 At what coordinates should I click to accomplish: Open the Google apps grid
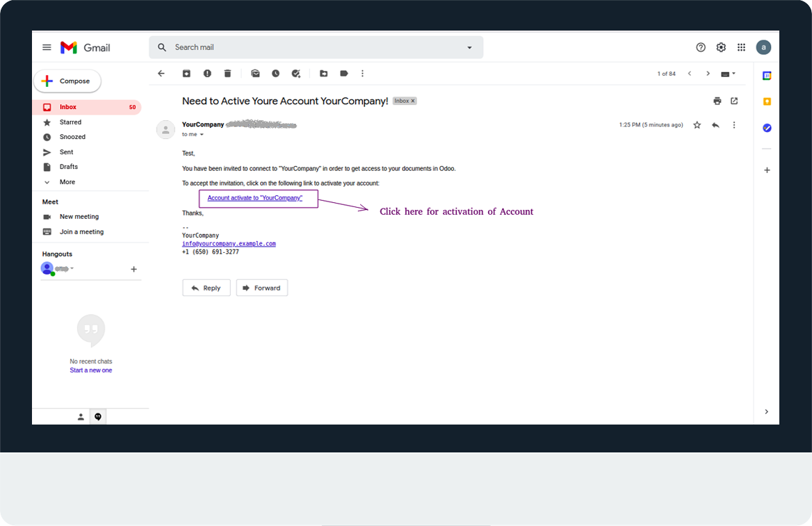click(742, 48)
